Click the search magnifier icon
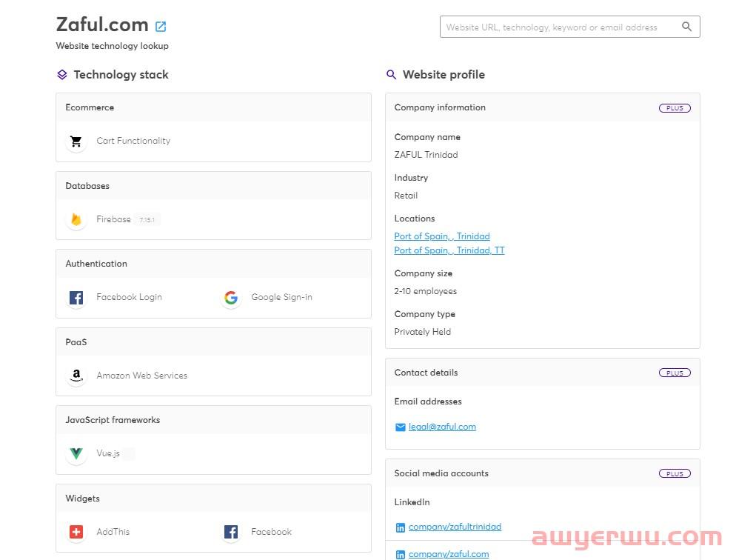This screenshot has width=736, height=560. (686, 27)
